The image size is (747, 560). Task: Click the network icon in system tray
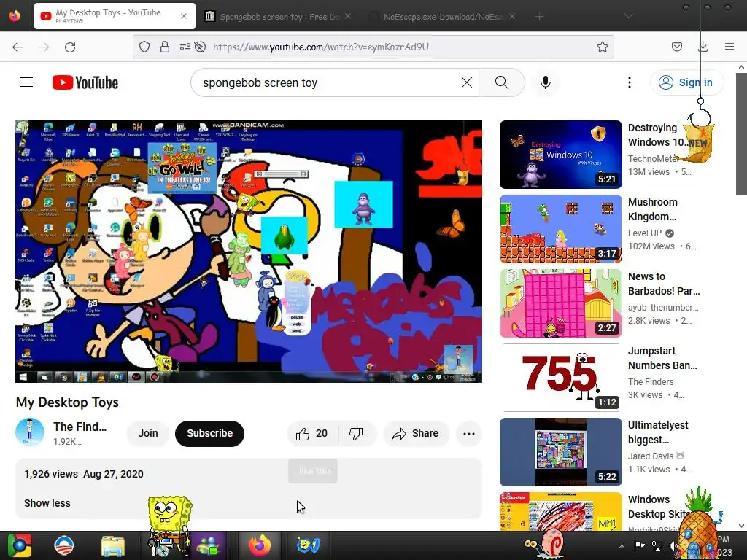point(657,545)
